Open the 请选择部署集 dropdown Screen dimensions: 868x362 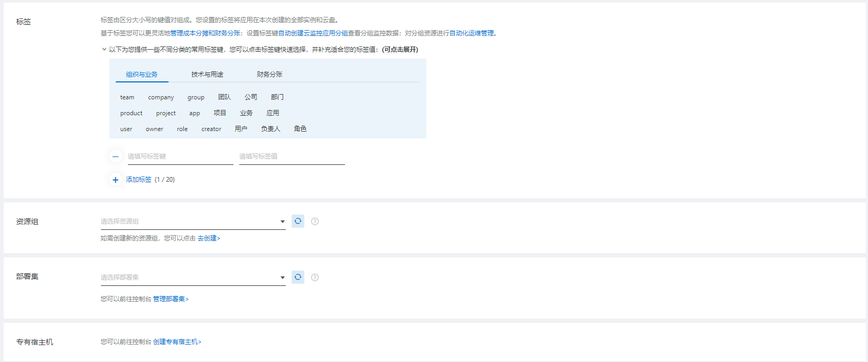pos(193,277)
